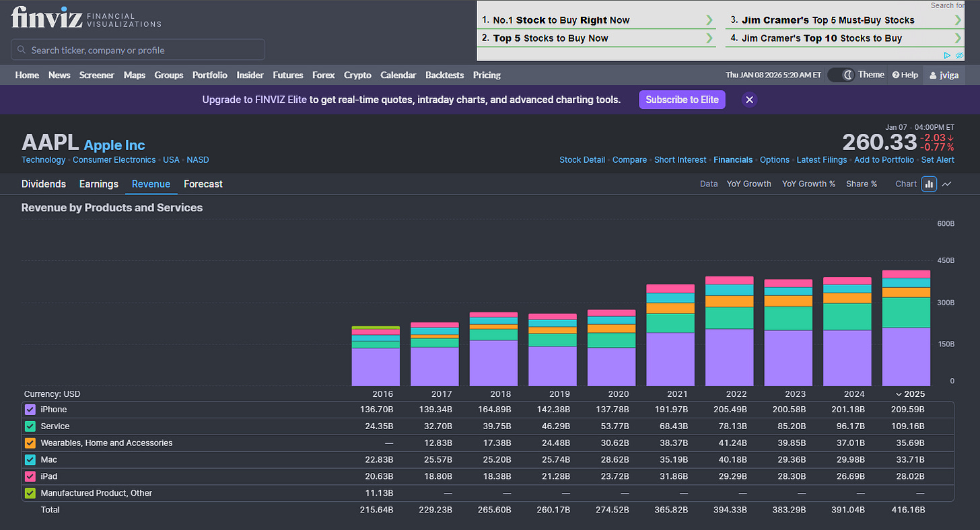Dismiss the Elite upgrade banner

pyautogui.click(x=749, y=100)
